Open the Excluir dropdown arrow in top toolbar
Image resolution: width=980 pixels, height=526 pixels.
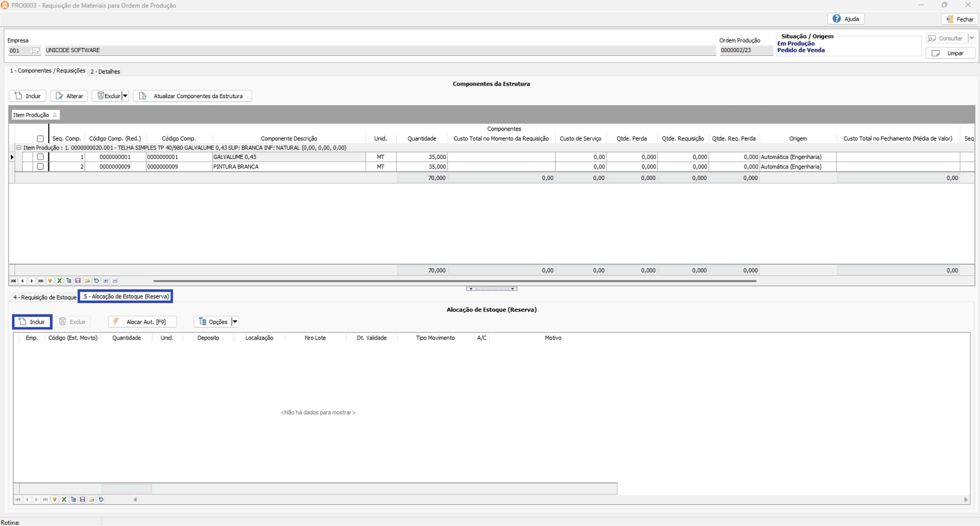[x=125, y=96]
